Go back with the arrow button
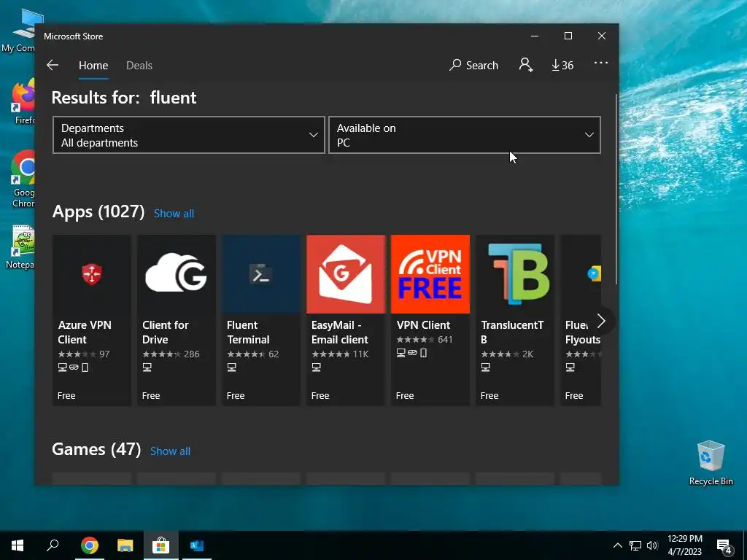747x560 pixels. coord(53,65)
